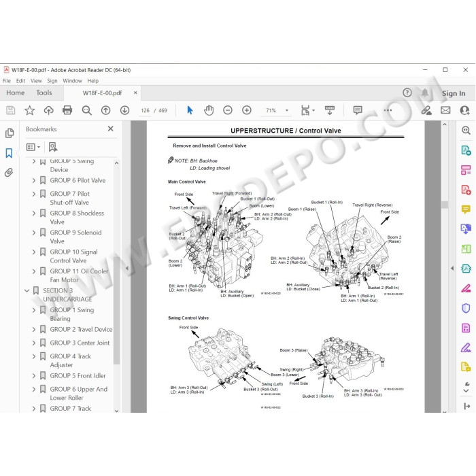Open the File menu
Screen dimensions: 476x476
point(7,81)
